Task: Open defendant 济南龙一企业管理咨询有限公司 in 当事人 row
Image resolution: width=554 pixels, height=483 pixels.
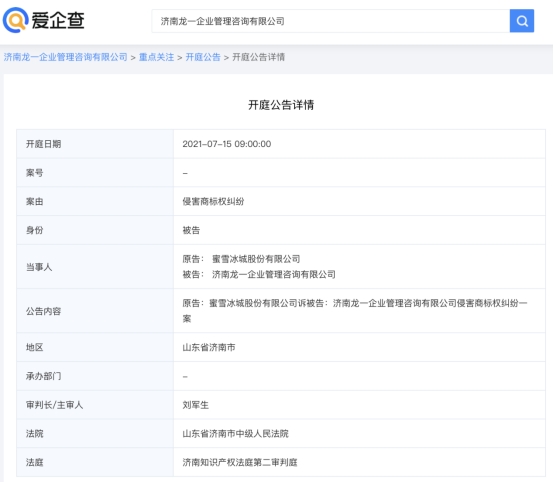Action: click(274, 275)
